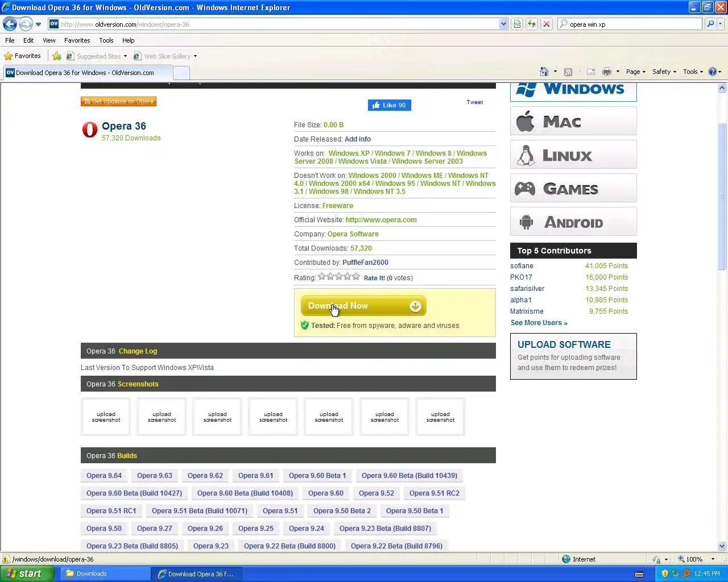Viewport: 728px width, 582px height.
Task: Open the File menu
Action: pyautogui.click(x=10, y=40)
